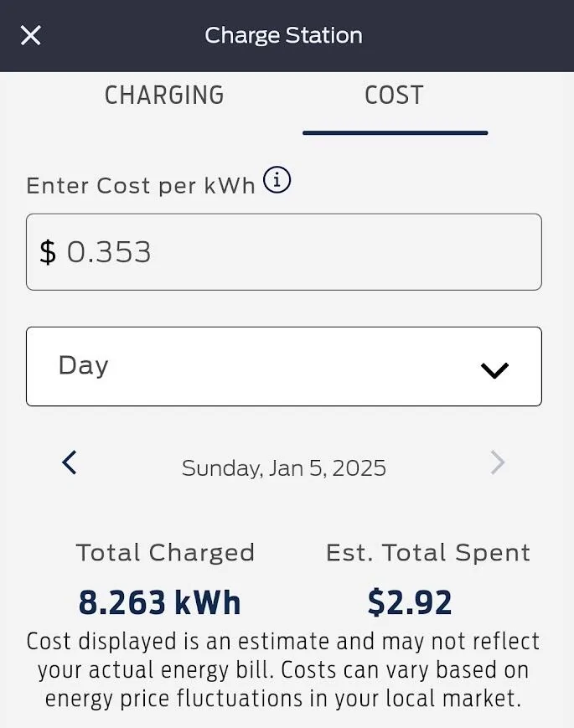Click the Sunday, Jan 5, 2025 date
Screen dimensions: 574x728
(283, 467)
